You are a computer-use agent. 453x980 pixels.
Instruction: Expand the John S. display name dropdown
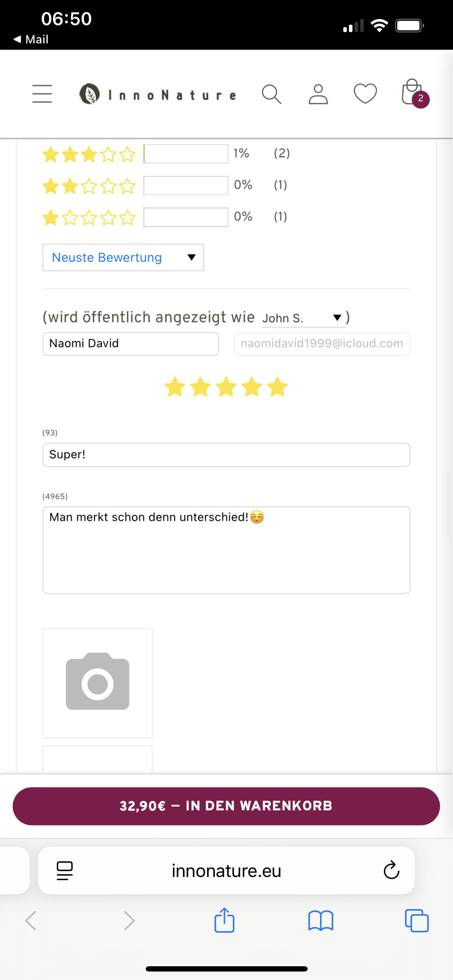pyautogui.click(x=304, y=317)
